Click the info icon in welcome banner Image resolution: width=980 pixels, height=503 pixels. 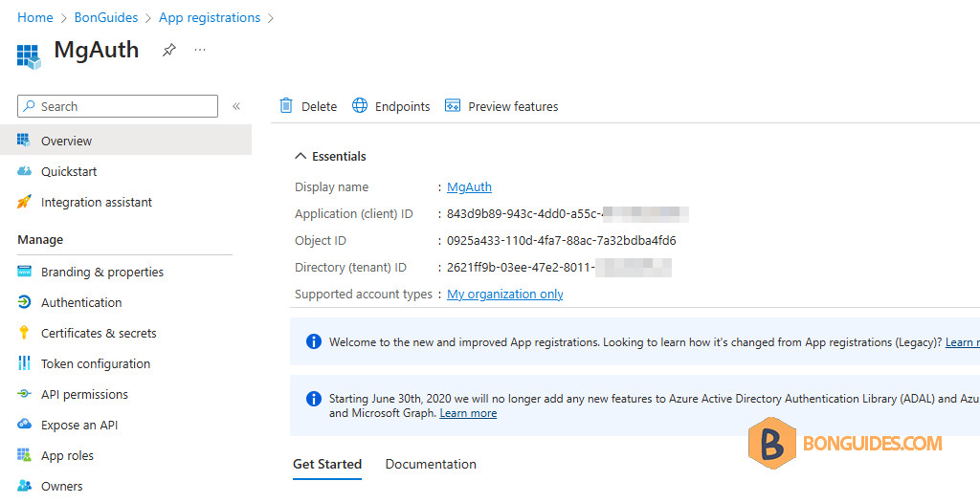[x=314, y=341]
